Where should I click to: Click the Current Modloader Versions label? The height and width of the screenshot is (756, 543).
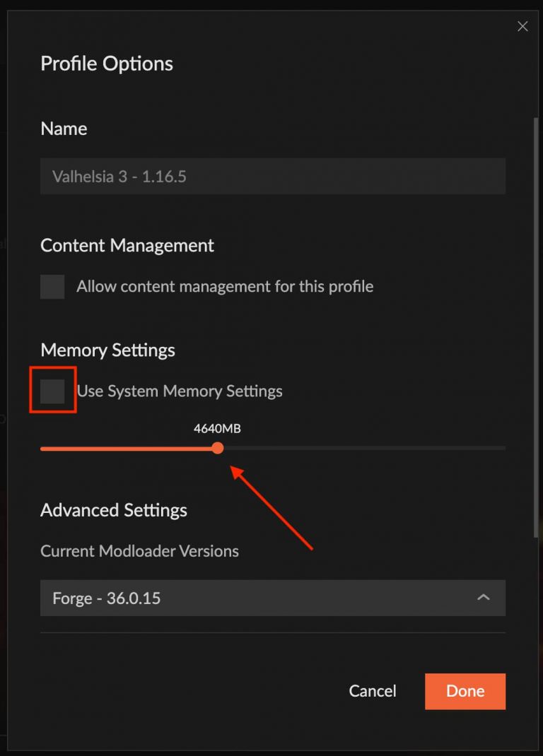[x=139, y=551]
